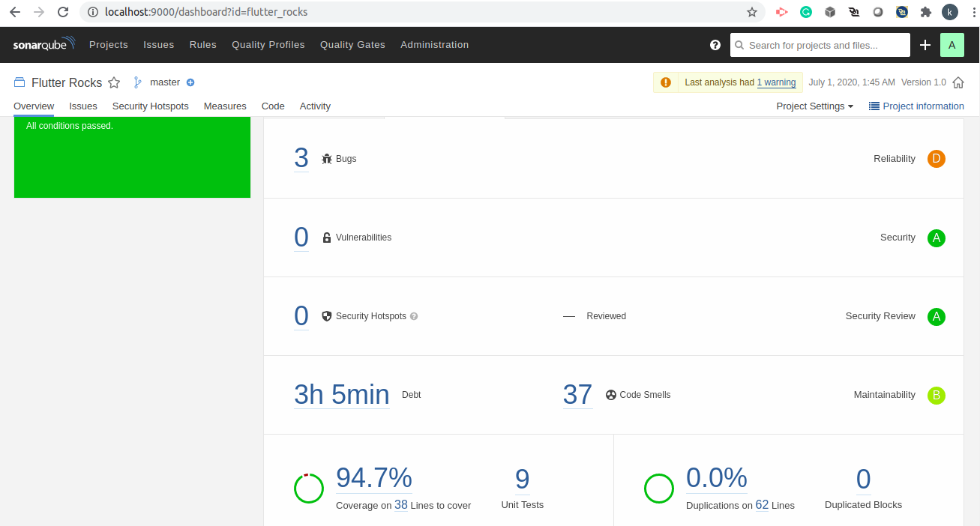Click the coverage ring next to 94.7%
This screenshot has height=526, width=980.
[309, 488]
